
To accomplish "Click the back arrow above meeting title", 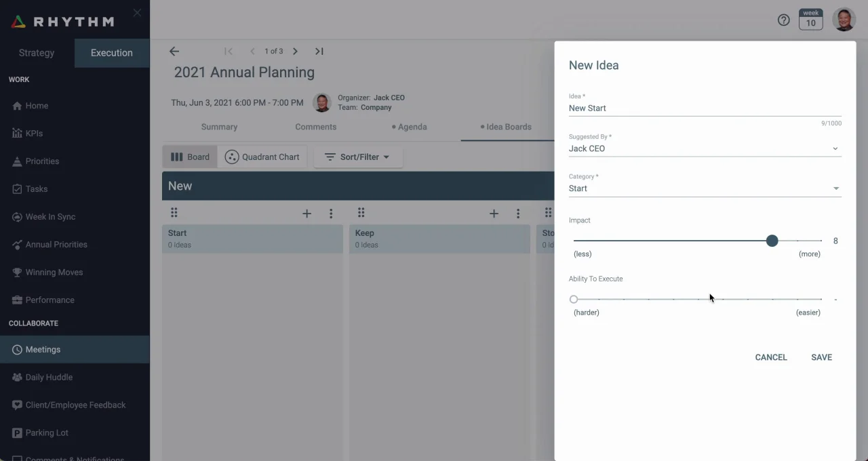I will tap(174, 52).
